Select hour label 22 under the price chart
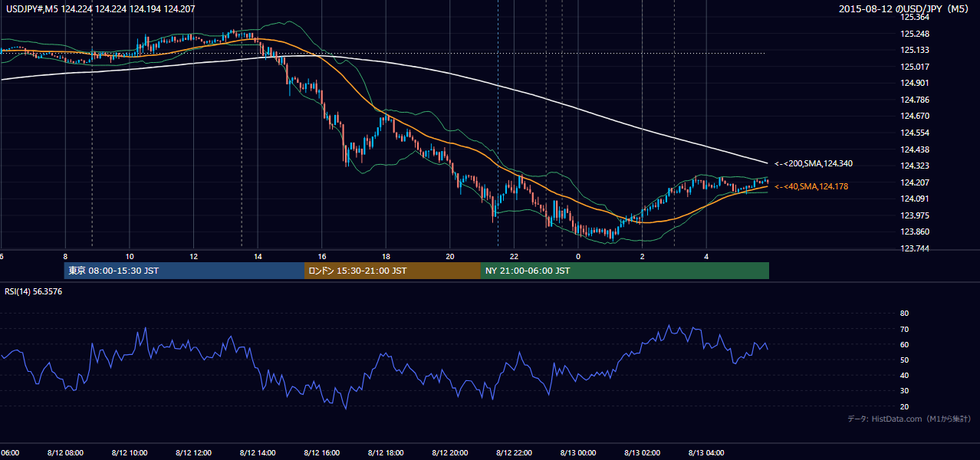 515,256
